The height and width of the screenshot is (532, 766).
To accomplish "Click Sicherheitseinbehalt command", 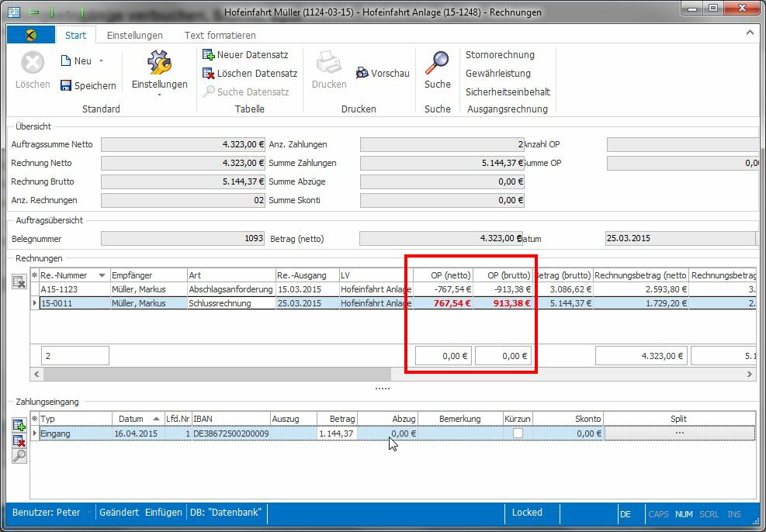I will coord(508,92).
